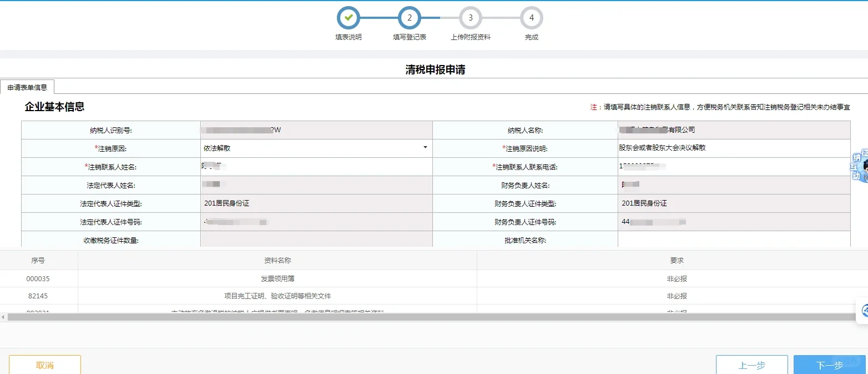Click the round floating icon at right edge

863,310
